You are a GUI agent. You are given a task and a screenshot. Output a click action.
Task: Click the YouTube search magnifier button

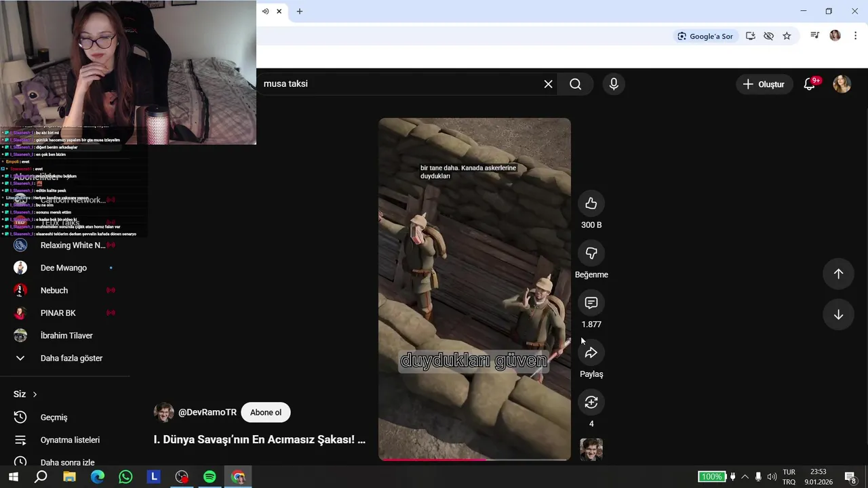click(576, 84)
